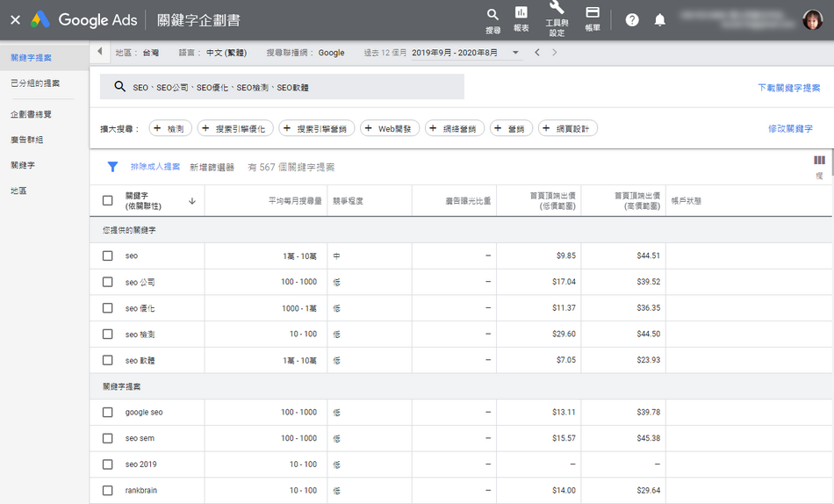The image size is (834, 504).
Task: Open 2019年9月 - 2020年8月 date range
Action: coord(455,53)
